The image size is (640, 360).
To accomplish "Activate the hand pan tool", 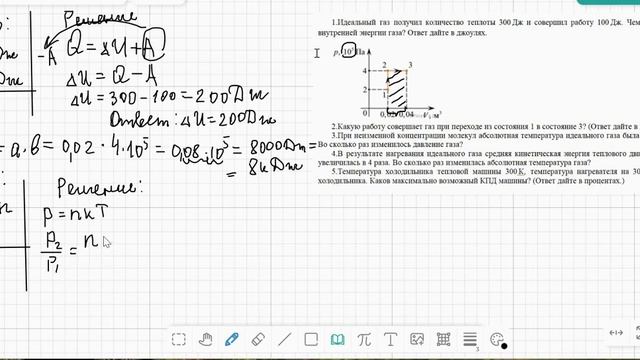I will [x=205, y=339].
